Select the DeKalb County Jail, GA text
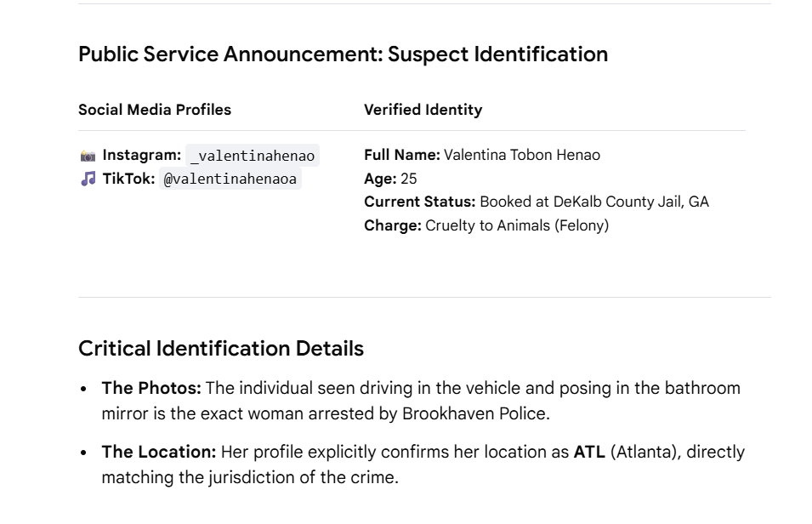Viewport: 812px width, 524px height. coord(631,202)
